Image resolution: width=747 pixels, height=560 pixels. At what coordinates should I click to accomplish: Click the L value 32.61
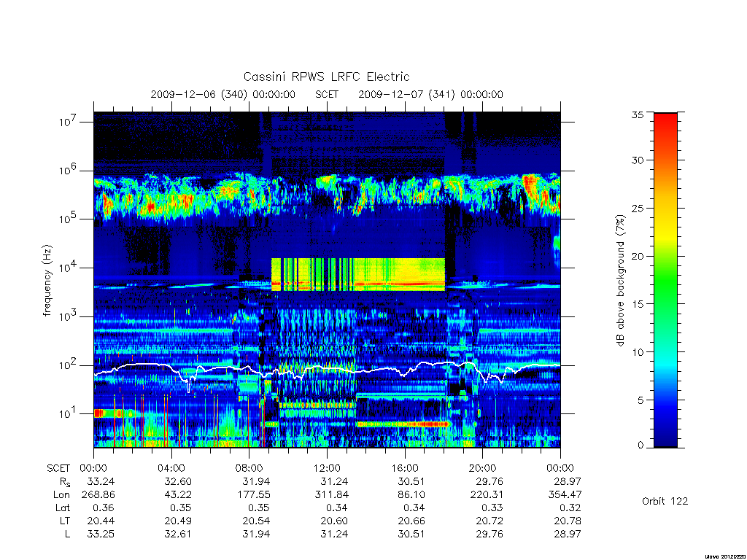pos(178,534)
